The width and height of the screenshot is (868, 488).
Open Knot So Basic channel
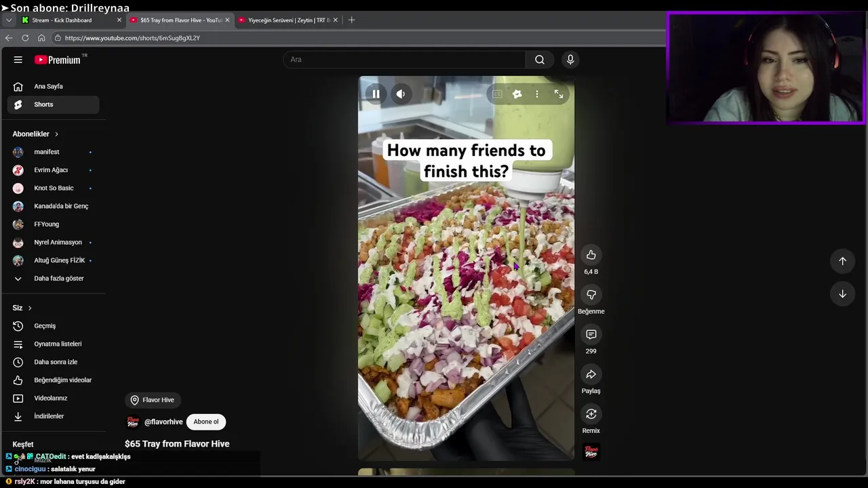coord(54,188)
